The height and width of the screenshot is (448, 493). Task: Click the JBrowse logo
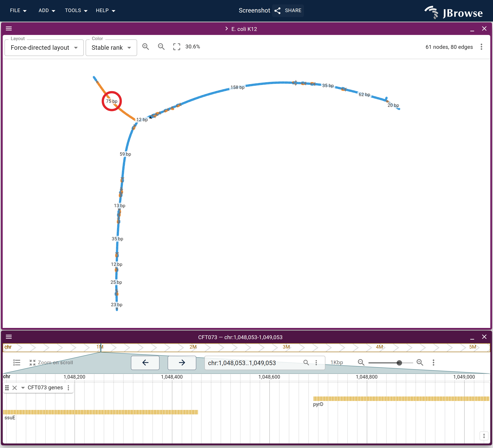click(x=454, y=12)
